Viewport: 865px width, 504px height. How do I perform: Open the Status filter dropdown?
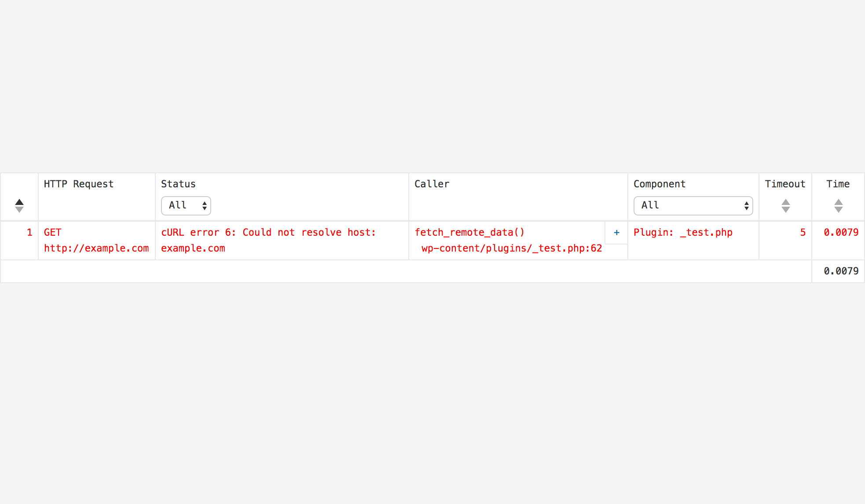pos(186,206)
